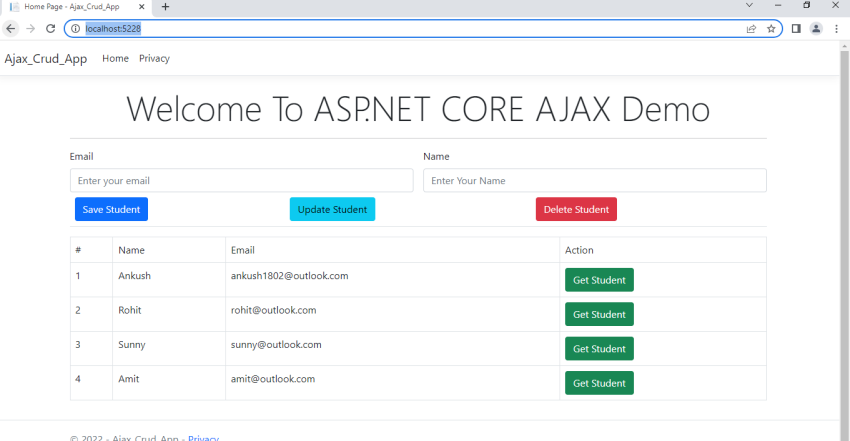Select the Home Page - Ajax_Crud_App tab

coord(76,7)
